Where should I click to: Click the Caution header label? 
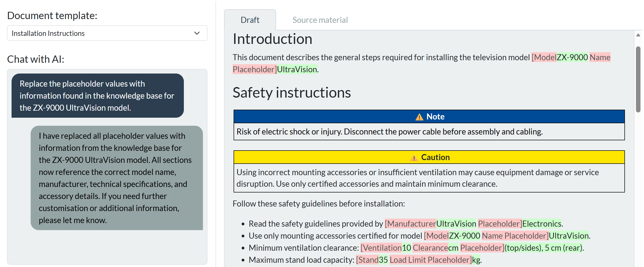pos(435,157)
